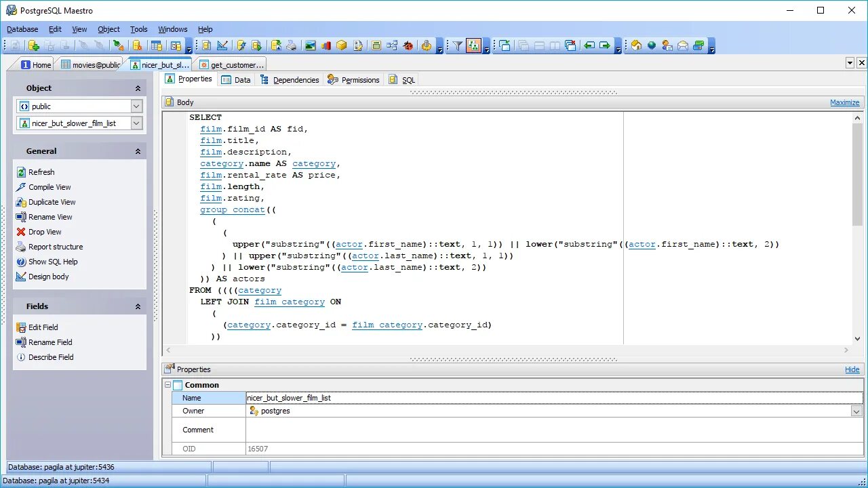Click Report structure link
Image resolution: width=868 pixels, height=488 pixels.
tap(56, 247)
